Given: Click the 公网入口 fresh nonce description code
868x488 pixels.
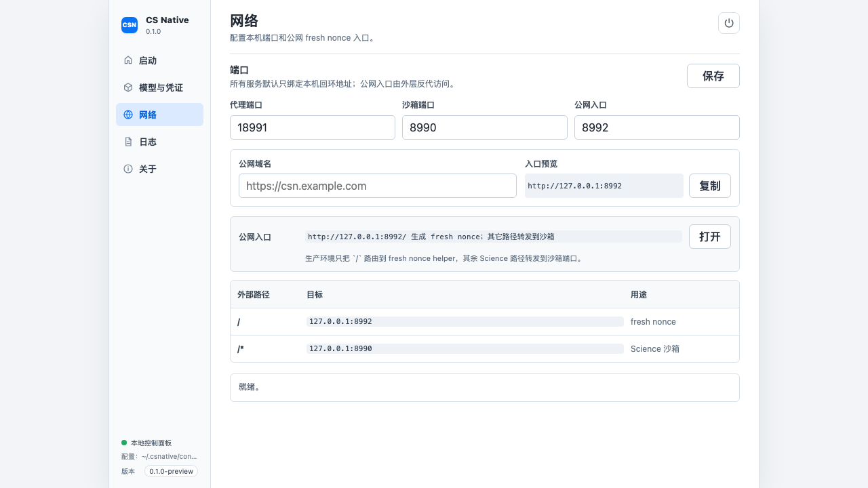Looking at the screenshot, I should (494, 237).
